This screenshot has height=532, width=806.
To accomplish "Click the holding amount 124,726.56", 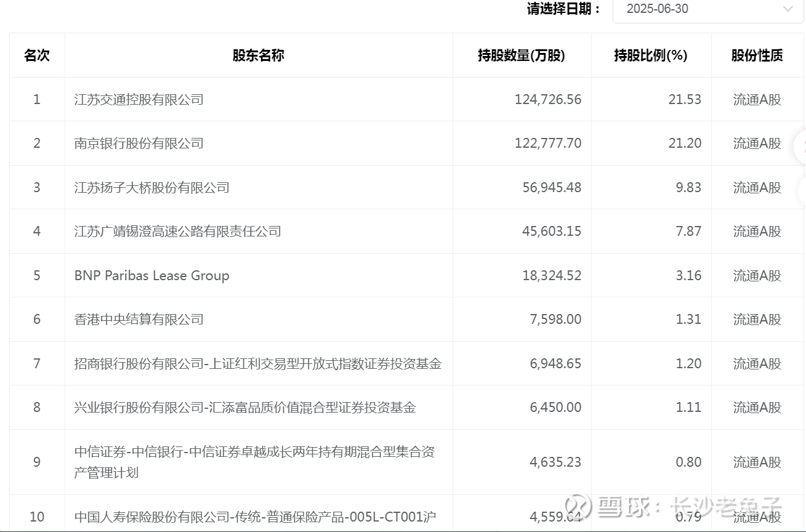I will pos(548,99).
